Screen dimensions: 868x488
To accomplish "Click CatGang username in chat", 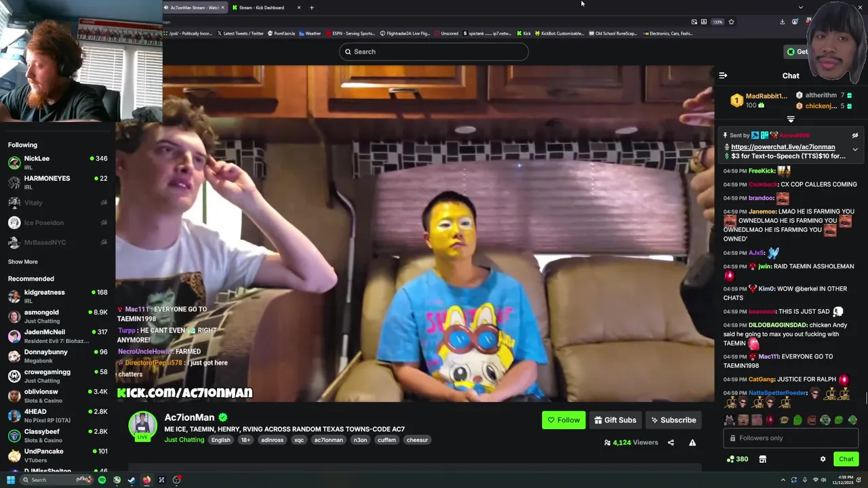I will click(x=761, y=380).
